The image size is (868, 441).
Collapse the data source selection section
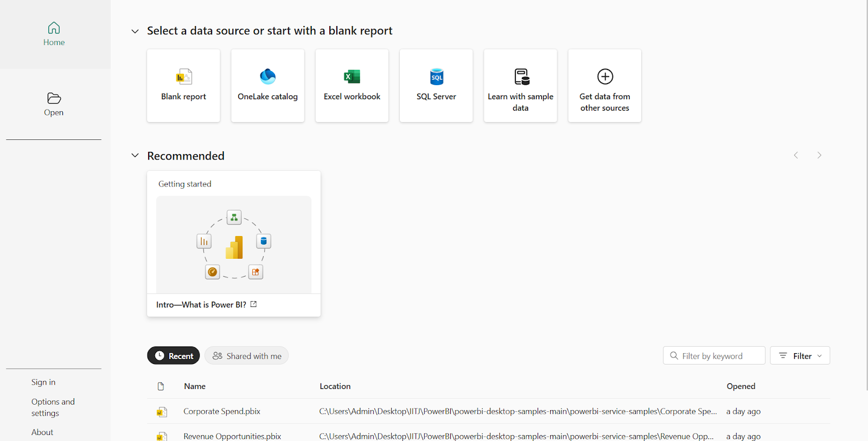(135, 31)
